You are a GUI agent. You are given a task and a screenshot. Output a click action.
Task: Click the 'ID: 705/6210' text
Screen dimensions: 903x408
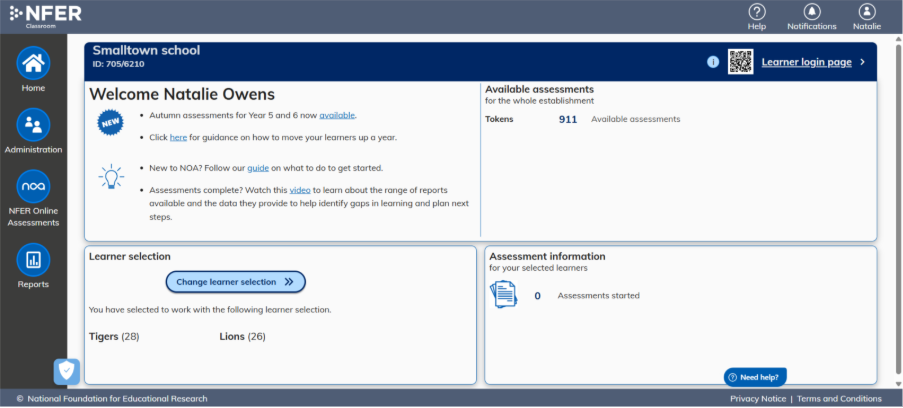pos(119,64)
